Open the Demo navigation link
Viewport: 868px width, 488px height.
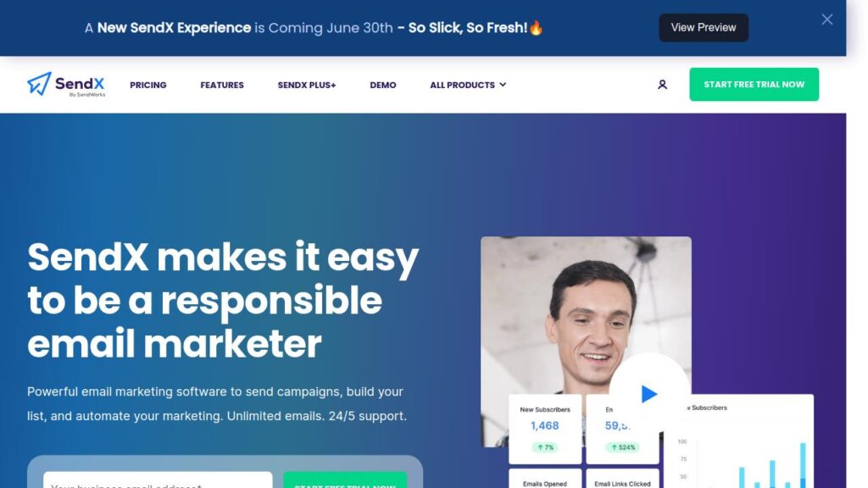[383, 86]
